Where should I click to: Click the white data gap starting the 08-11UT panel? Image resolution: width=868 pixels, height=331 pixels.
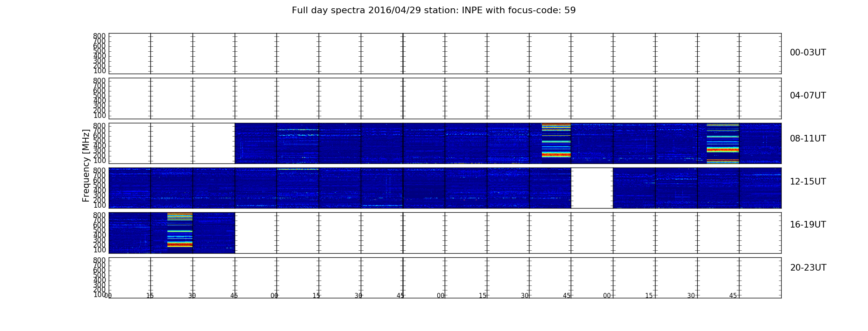172,143
